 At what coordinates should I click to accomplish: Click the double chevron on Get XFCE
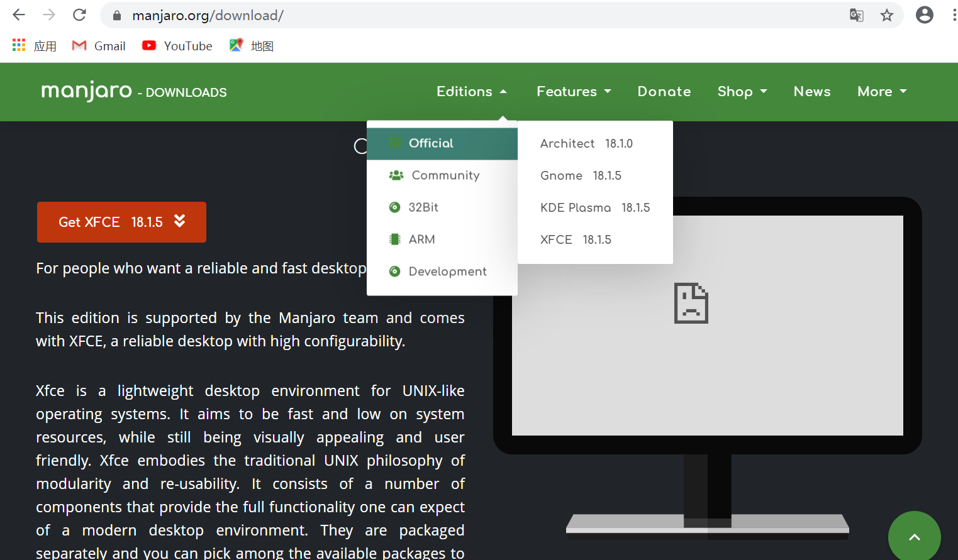pos(180,221)
